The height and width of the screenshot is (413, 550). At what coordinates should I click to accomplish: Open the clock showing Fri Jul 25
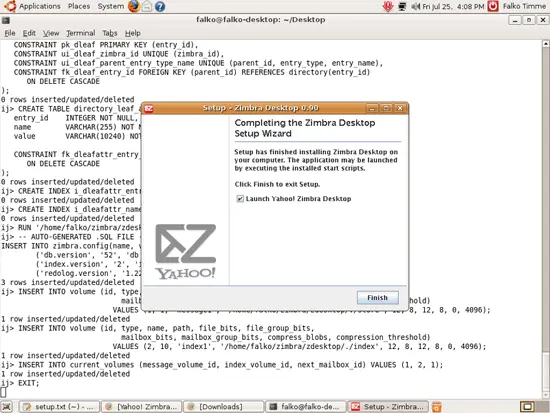pos(453,6)
